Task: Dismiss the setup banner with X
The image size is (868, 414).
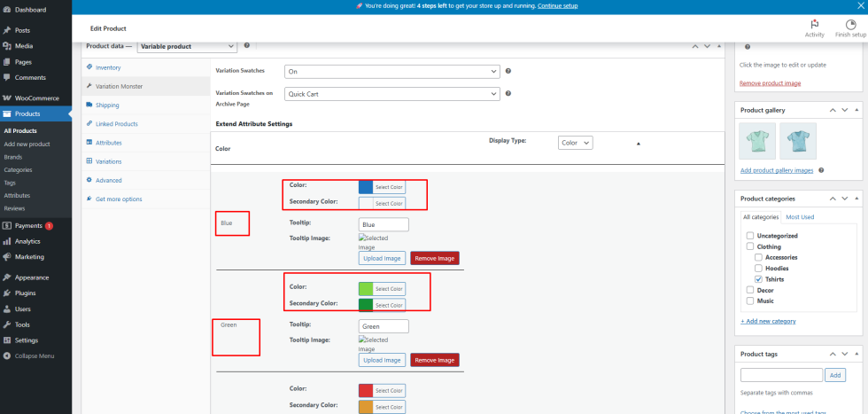Action: point(860,6)
